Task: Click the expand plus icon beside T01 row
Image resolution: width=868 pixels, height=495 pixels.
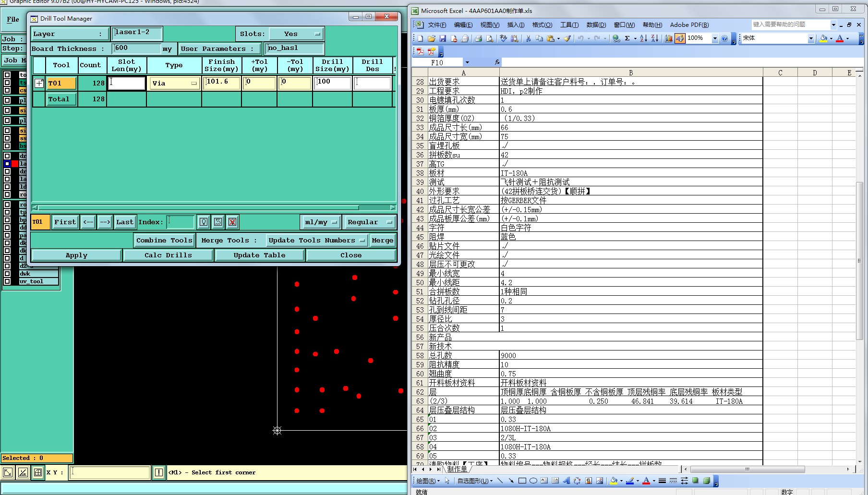Action: click(39, 83)
